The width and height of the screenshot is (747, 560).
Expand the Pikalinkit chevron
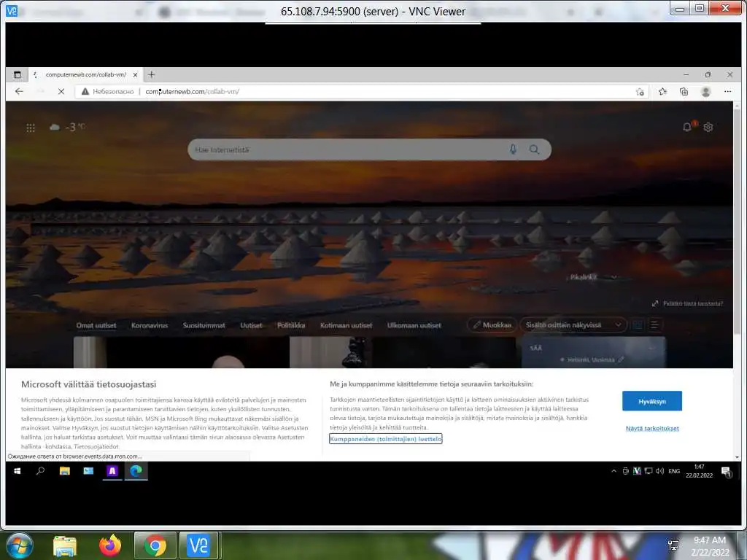614,277
